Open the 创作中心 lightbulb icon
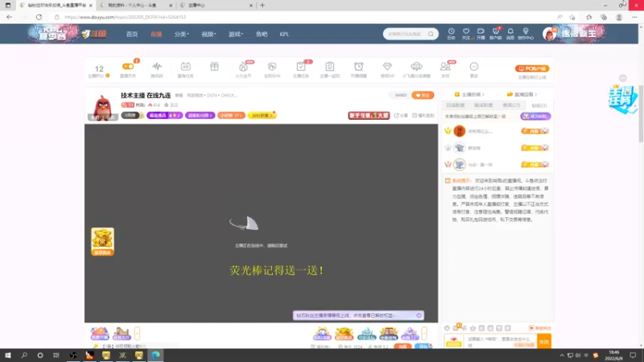 [x=526, y=34]
